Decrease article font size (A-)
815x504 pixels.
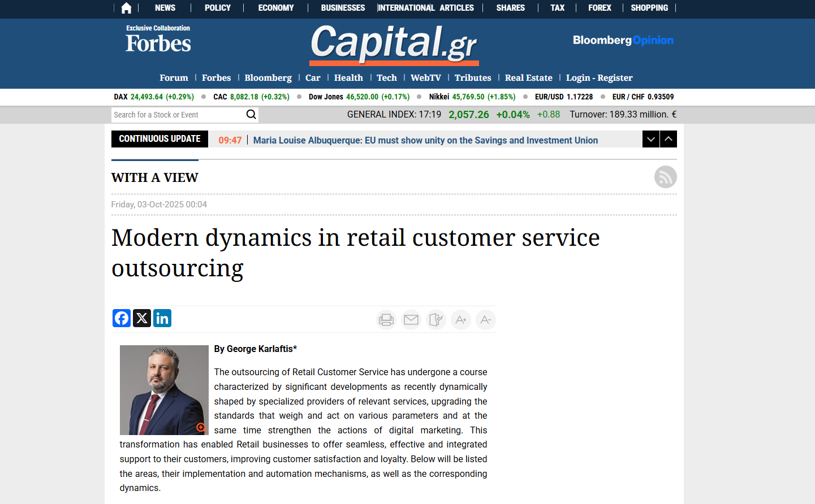485,320
